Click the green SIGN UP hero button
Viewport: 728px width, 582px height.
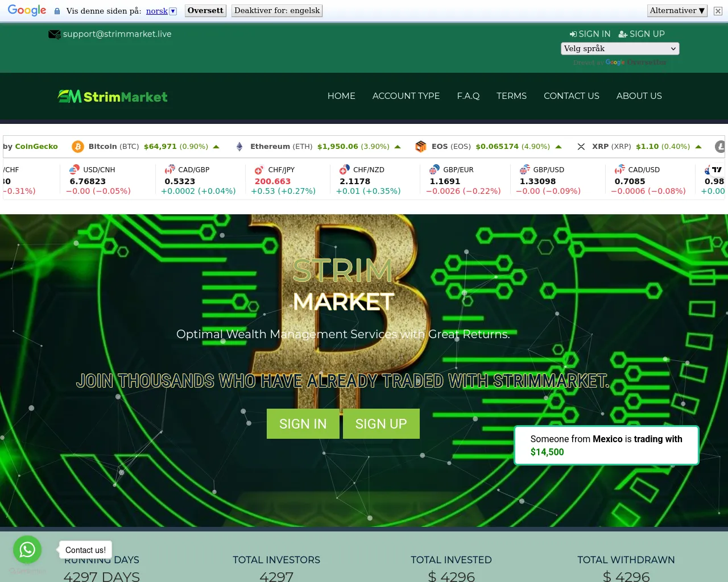click(x=381, y=424)
